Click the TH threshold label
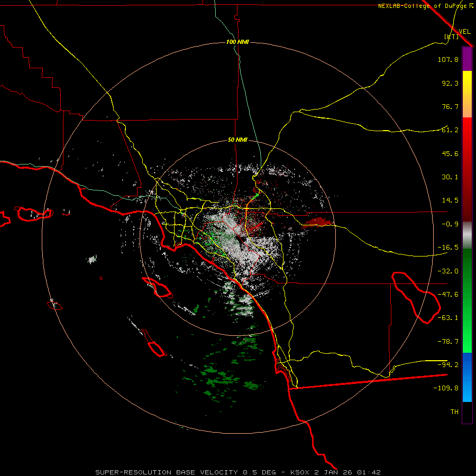This screenshot has width=476, height=476. [x=454, y=412]
